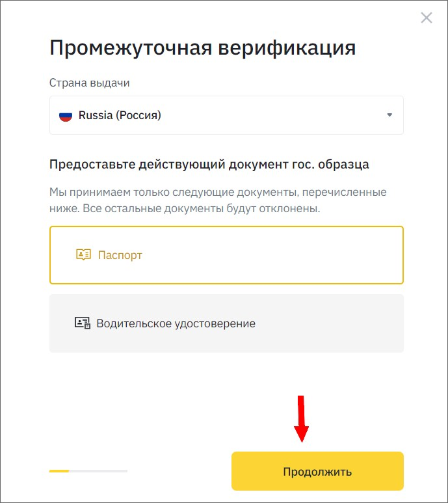This screenshot has width=448, height=503.
Task: Click the Паспорт text label
Action: pos(120,255)
